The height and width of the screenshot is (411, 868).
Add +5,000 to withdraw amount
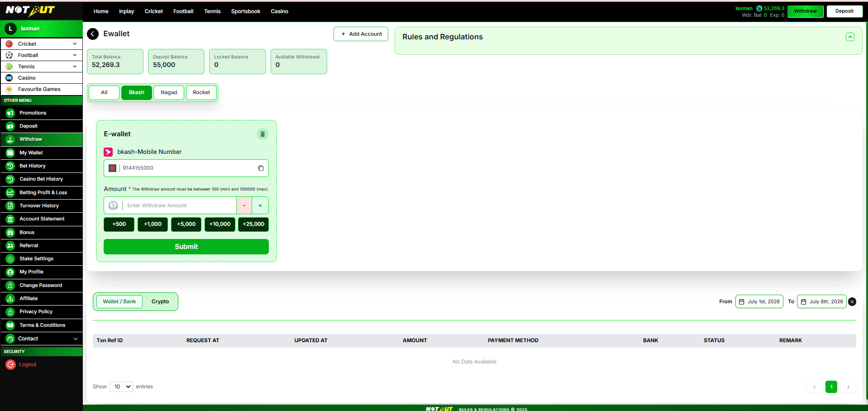tap(186, 225)
